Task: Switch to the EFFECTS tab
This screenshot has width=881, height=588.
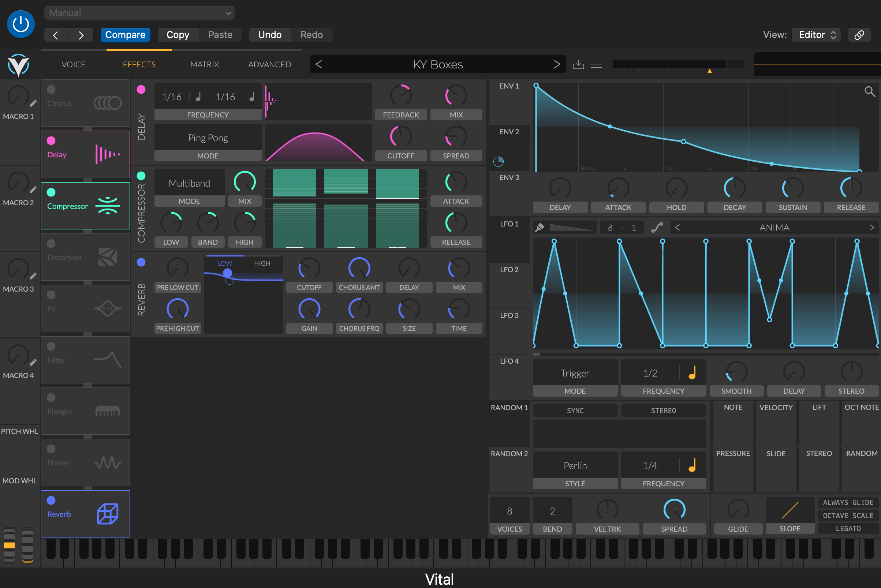Action: tap(139, 64)
